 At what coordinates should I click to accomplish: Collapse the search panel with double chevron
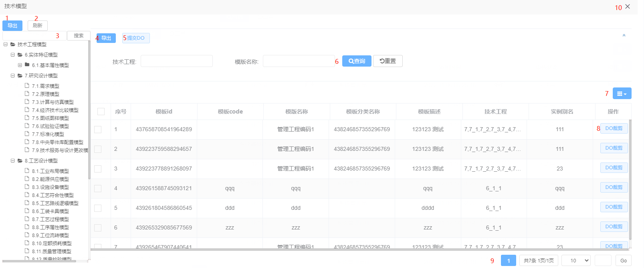tap(624, 35)
